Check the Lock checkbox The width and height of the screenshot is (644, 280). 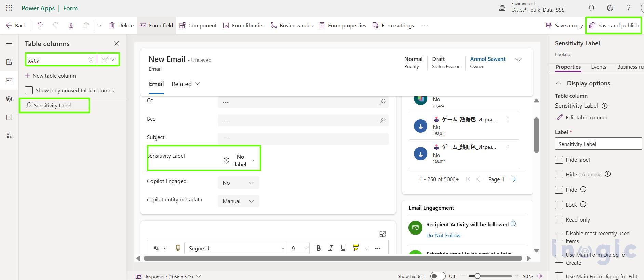tap(559, 205)
